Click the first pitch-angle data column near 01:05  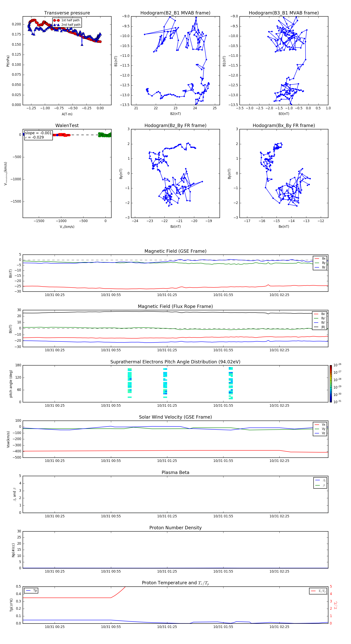tap(130, 383)
